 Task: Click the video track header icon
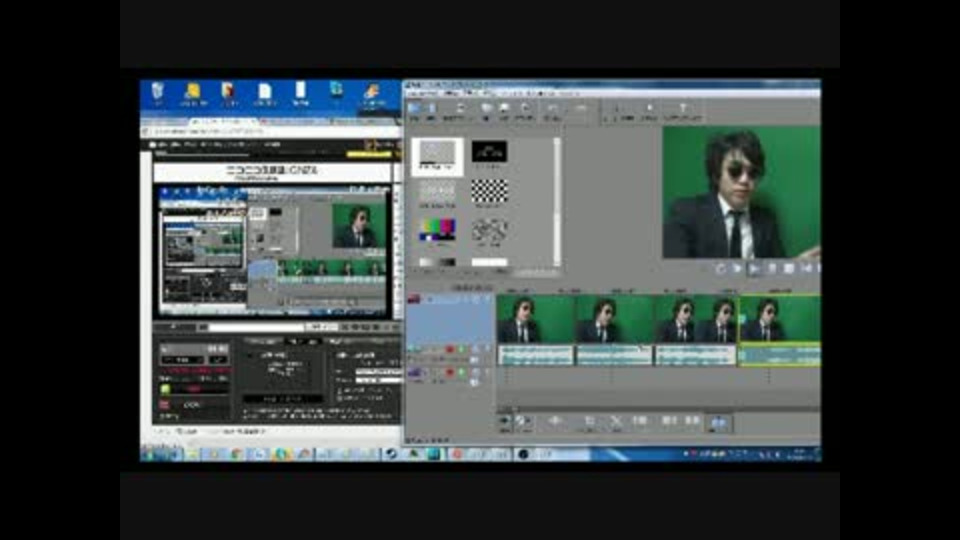[x=414, y=299]
